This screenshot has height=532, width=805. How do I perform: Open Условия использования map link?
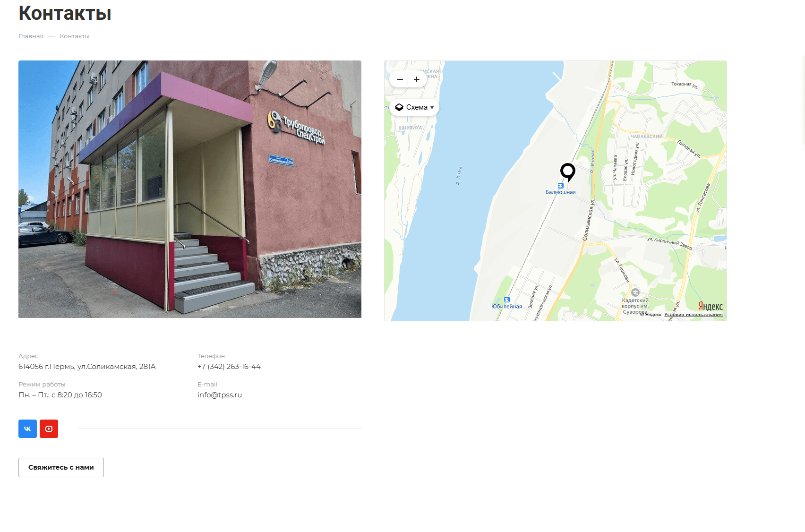(693, 315)
